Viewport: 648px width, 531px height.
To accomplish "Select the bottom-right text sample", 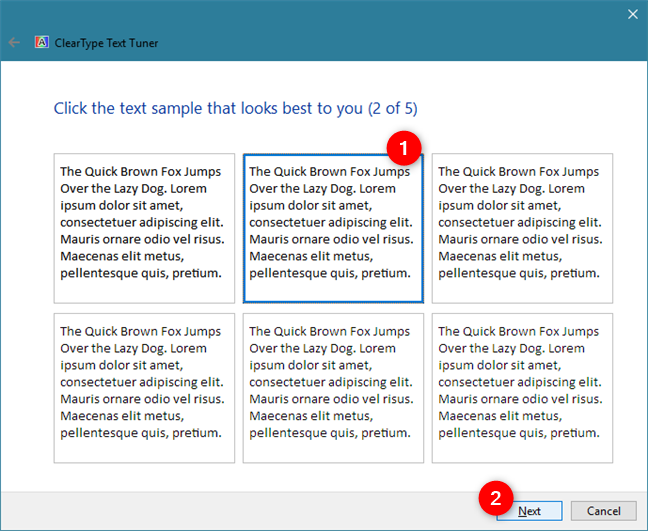I will click(522, 388).
